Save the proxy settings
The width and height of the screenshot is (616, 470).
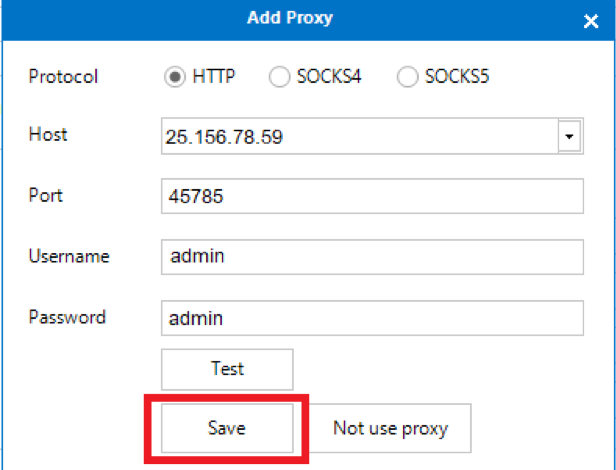coord(227,428)
